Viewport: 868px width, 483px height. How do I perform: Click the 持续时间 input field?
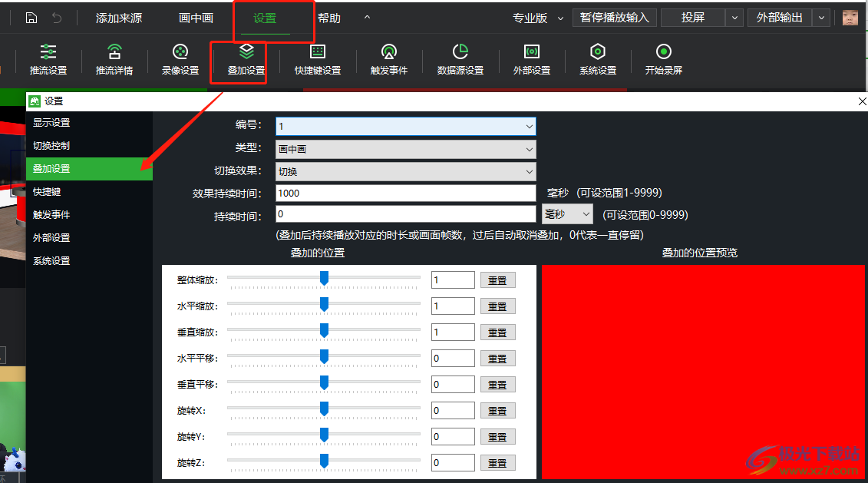tap(406, 214)
